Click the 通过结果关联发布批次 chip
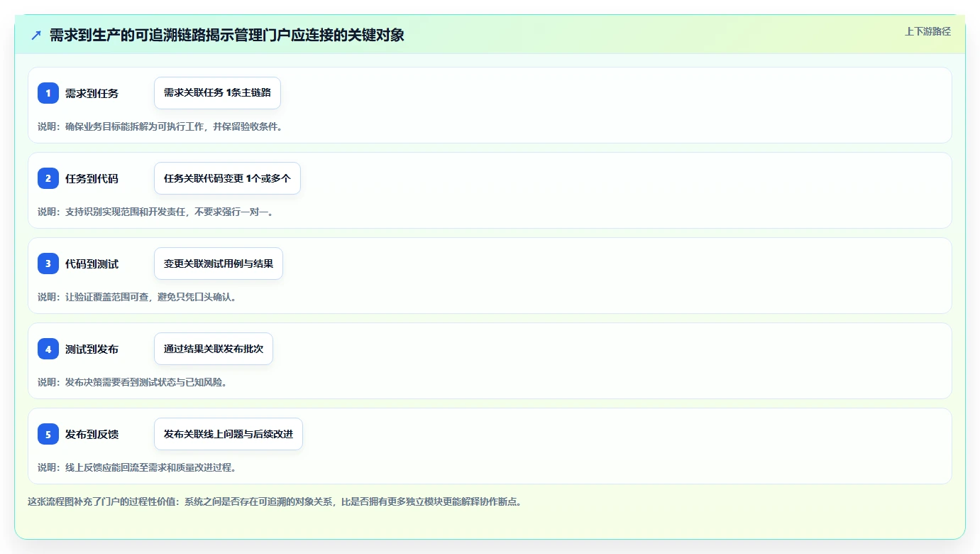The width and height of the screenshot is (980, 554). click(214, 349)
